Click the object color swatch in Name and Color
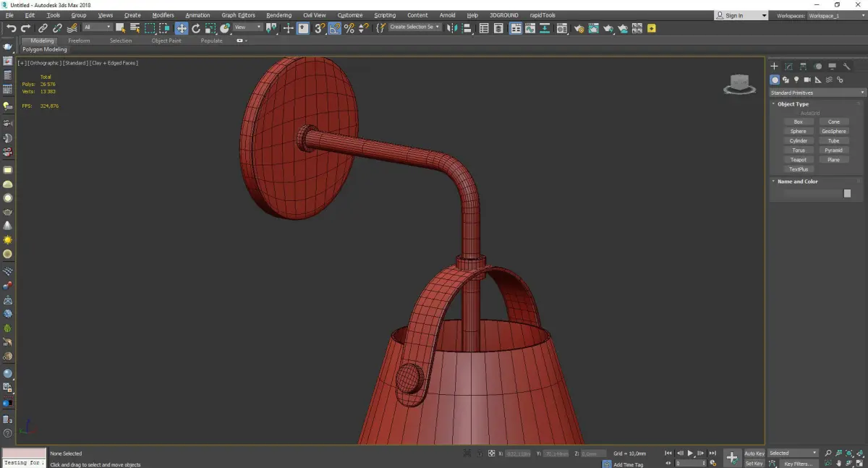868x468 pixels. (847, 194)
